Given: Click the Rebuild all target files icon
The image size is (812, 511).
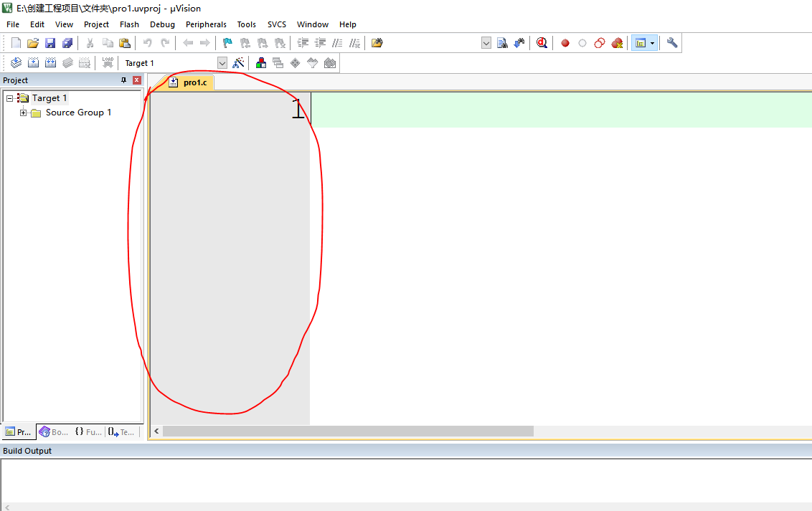Looking at the screenshot, I should [50, 63].
